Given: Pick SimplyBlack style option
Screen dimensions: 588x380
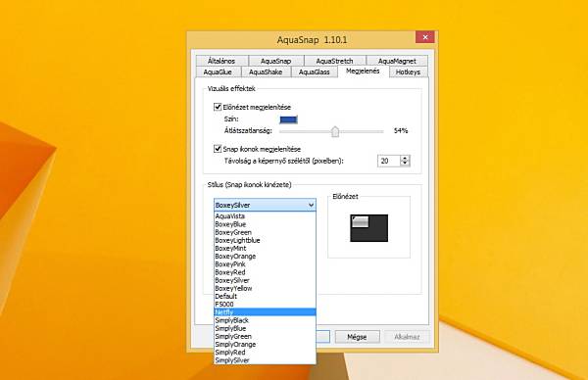Looking at the screenshot, I should tap(265, 320).
